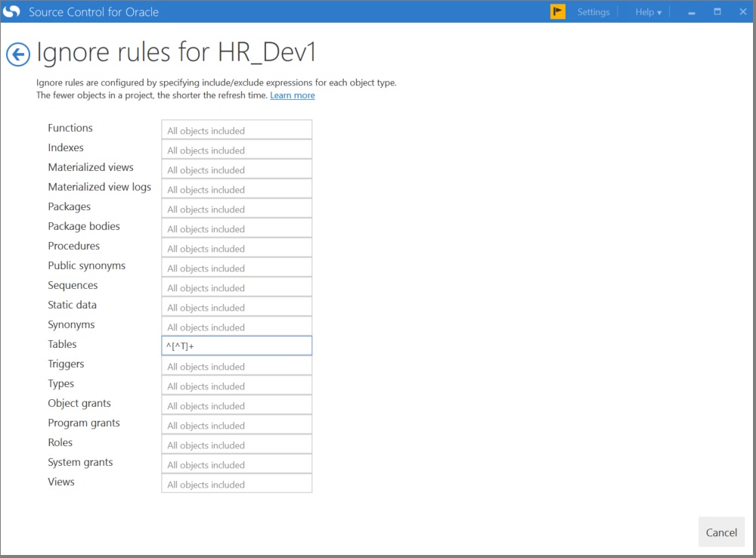756x558 pixels.
Task: Expand the Help dropdown menu
Action: (x=646, y=11)
